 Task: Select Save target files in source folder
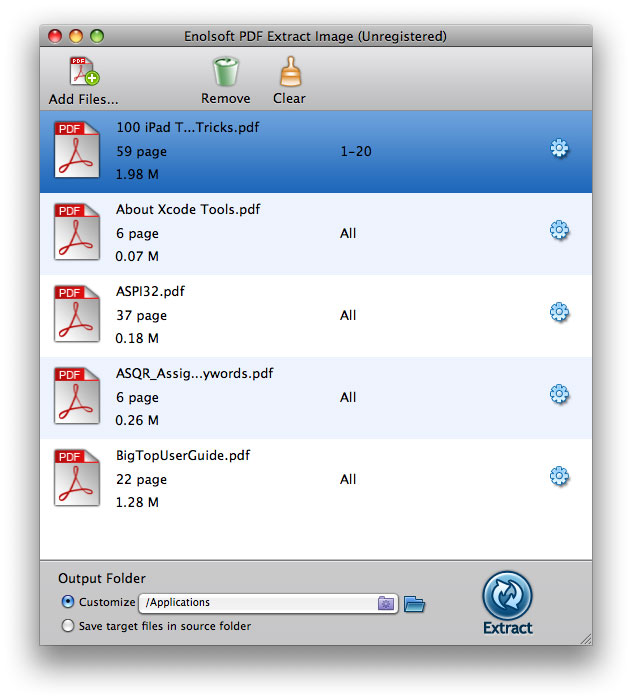[x=67, y=626]
